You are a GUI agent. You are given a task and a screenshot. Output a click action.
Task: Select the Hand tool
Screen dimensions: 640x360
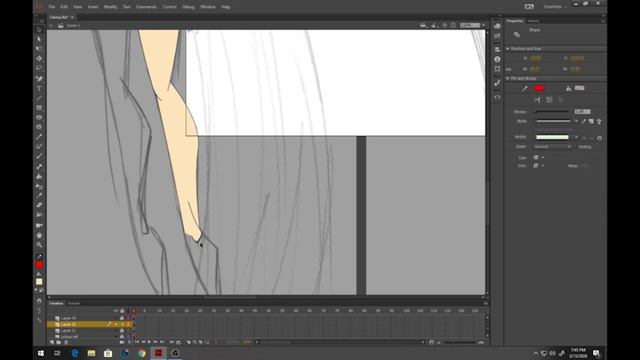pyautogui.click(x=39, y=235)
